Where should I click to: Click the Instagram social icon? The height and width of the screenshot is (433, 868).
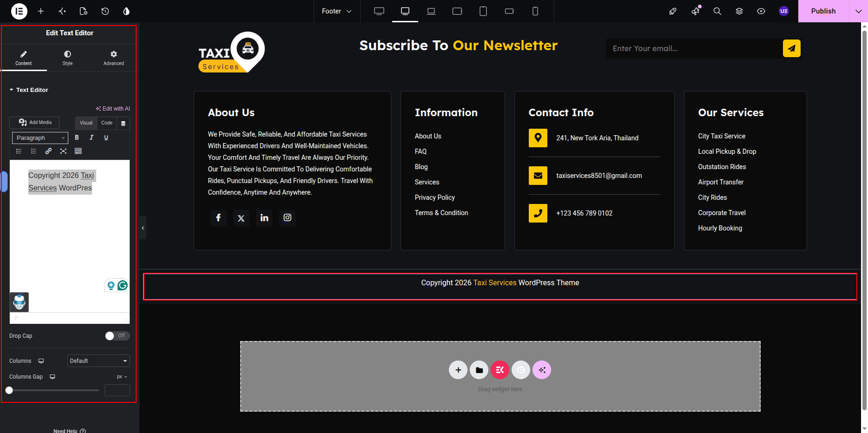[x=288, y=217]
